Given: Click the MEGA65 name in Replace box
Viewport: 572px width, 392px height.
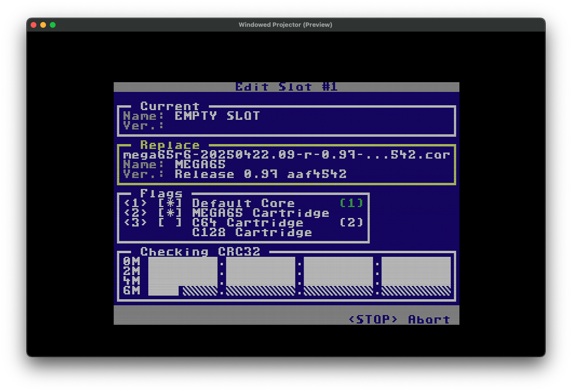Looking at the screenshot, I should (x=200, y=164).
